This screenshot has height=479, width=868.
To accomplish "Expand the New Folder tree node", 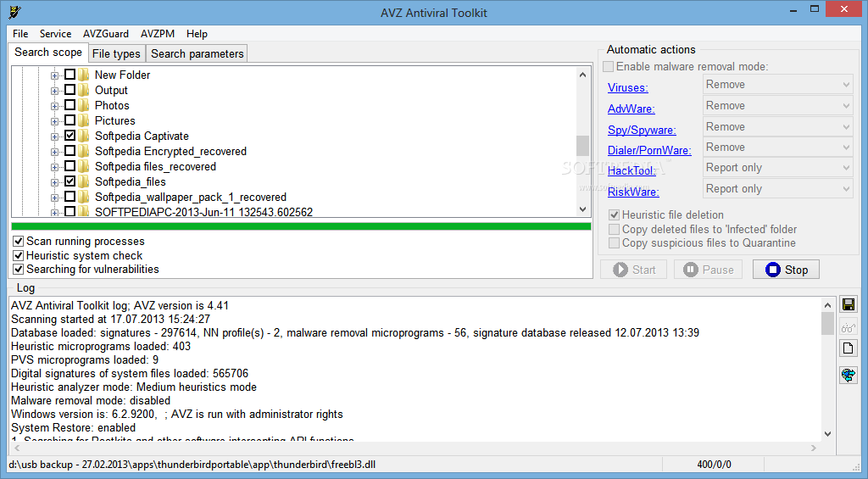I will pos(54,75).
